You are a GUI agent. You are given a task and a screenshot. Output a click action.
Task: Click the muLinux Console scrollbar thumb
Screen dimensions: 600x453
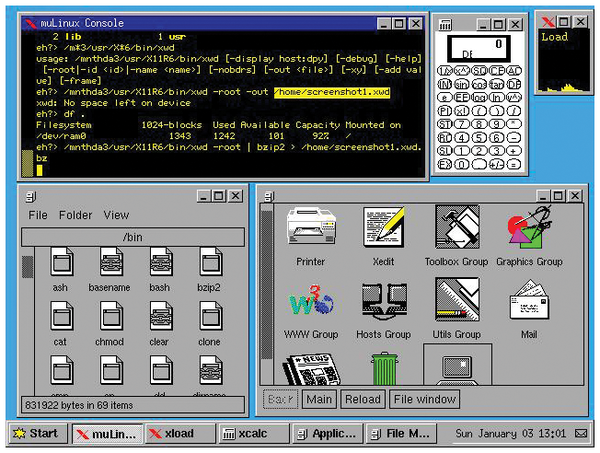(x=27, y=163)
